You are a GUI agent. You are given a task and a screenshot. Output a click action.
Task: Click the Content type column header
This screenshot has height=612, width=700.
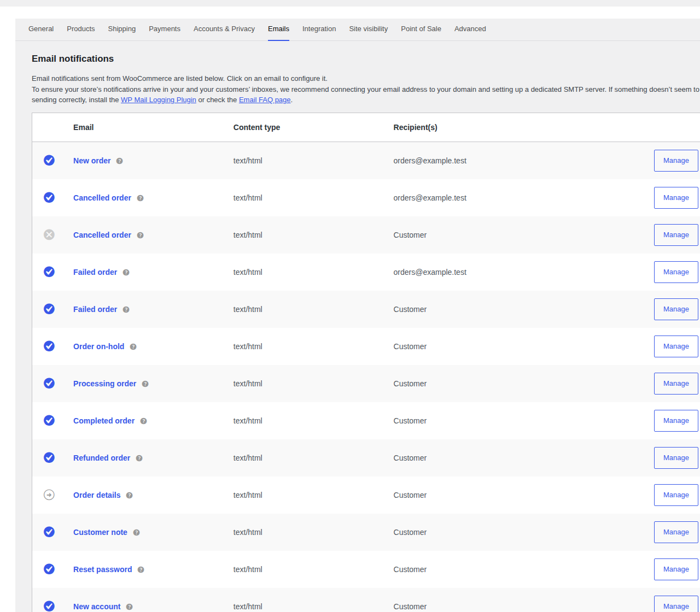[x=256, y=127]
